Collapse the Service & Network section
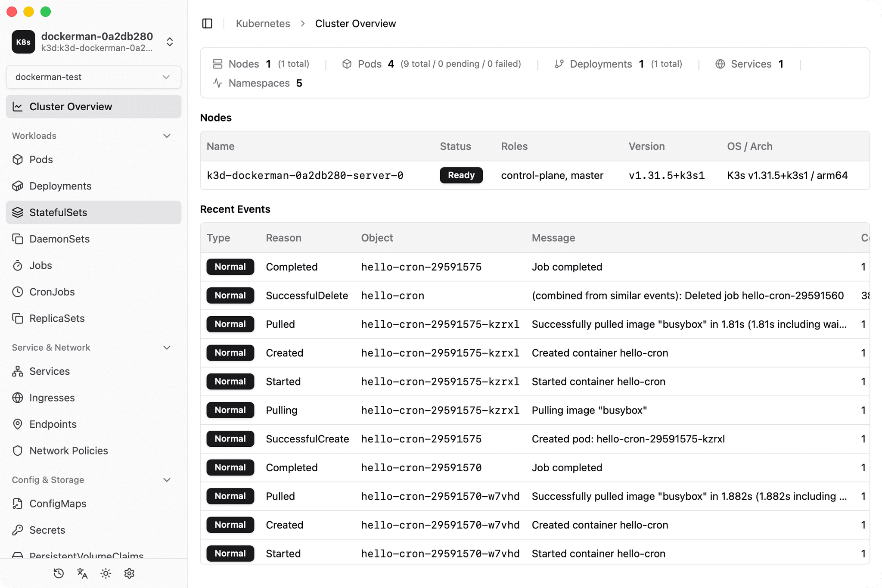 (x=167, y=348)
